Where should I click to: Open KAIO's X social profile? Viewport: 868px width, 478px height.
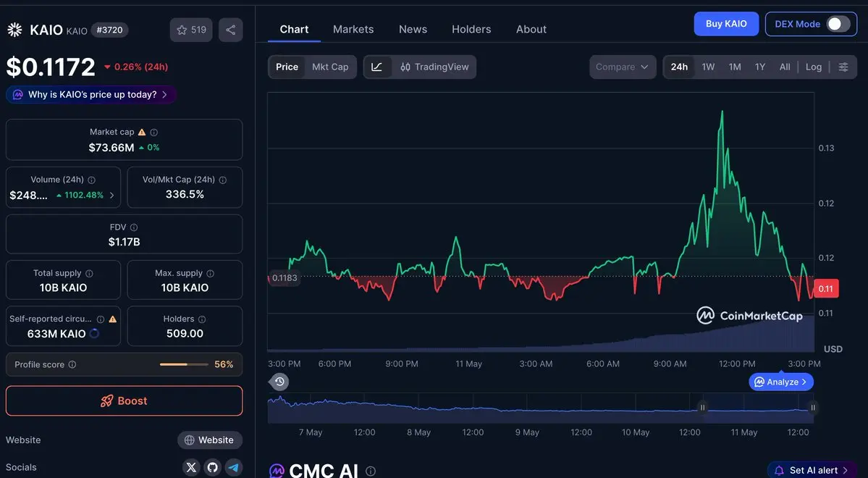(x=192, y=467)
